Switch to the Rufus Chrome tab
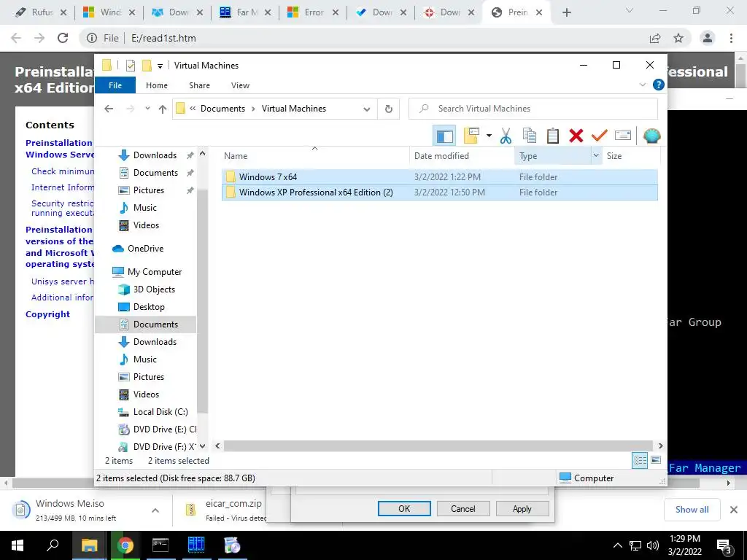 coord(40,12)
